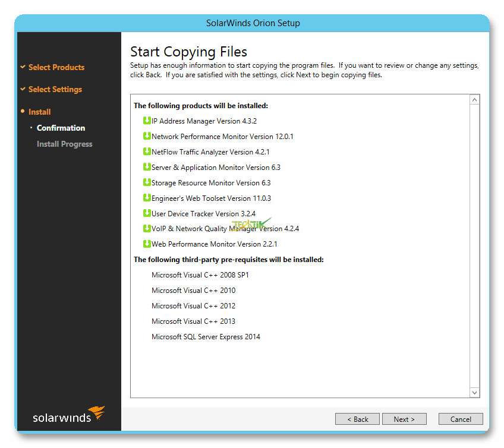
Task: Jump to the Select Settings step
Action: [x=55, y=89]
